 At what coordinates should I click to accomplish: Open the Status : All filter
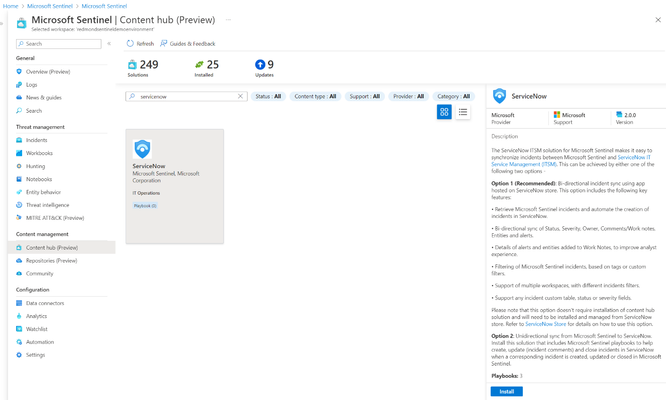click(268, 96)
